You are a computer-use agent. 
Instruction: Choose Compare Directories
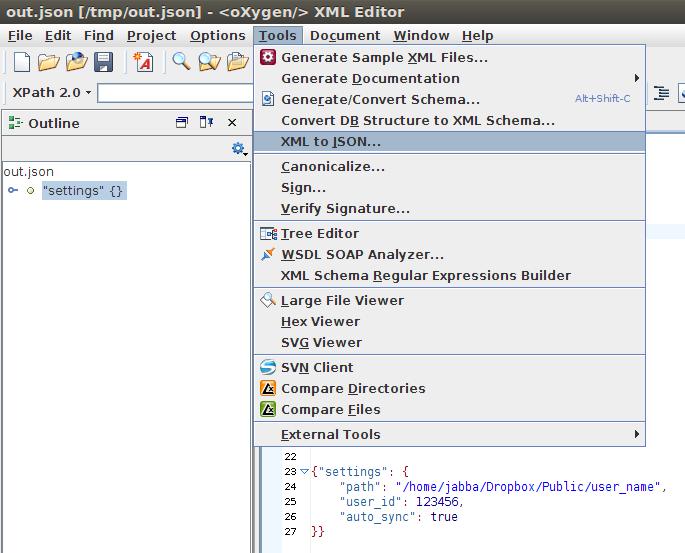450,388
